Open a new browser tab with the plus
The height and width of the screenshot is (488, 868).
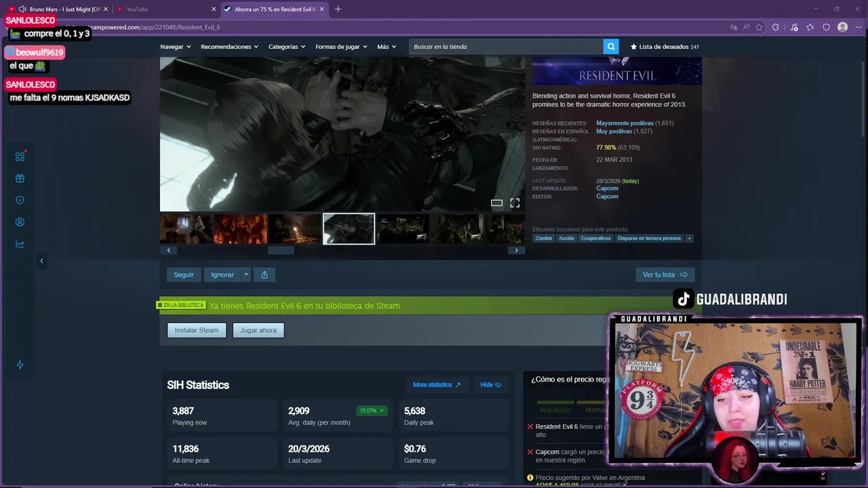coord(338,9)
